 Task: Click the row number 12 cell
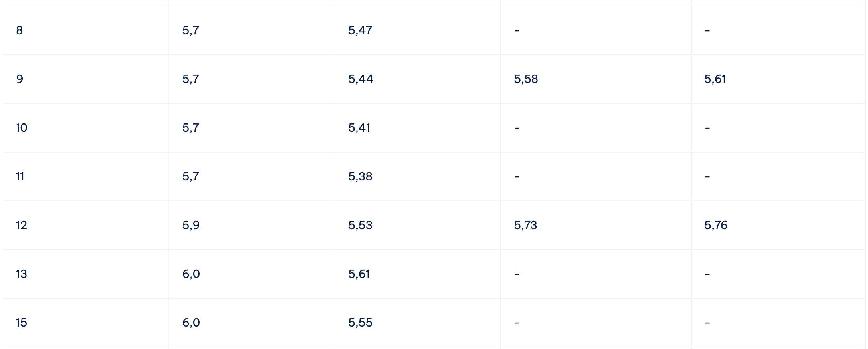click(x=86, y=225)
